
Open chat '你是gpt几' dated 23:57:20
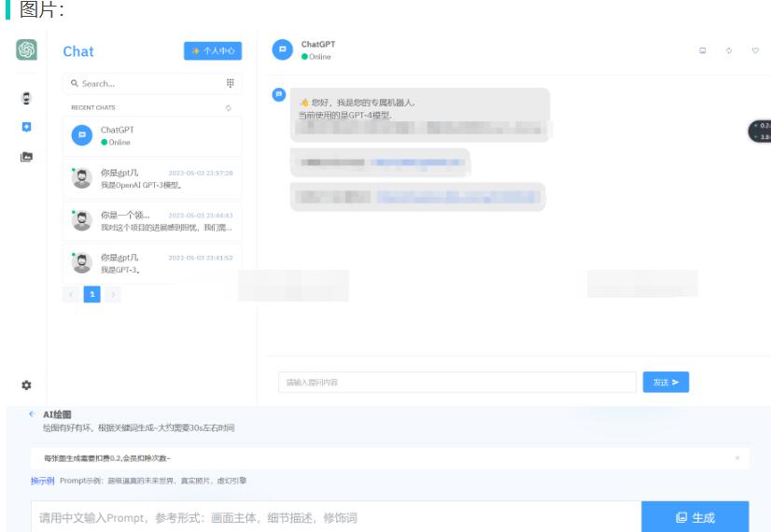152,178
